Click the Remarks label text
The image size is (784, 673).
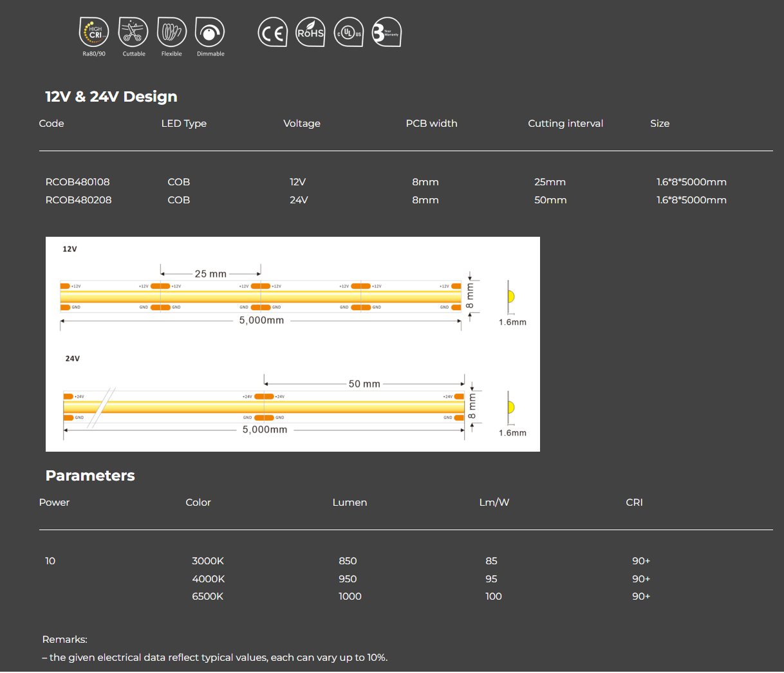pos(64,640)
